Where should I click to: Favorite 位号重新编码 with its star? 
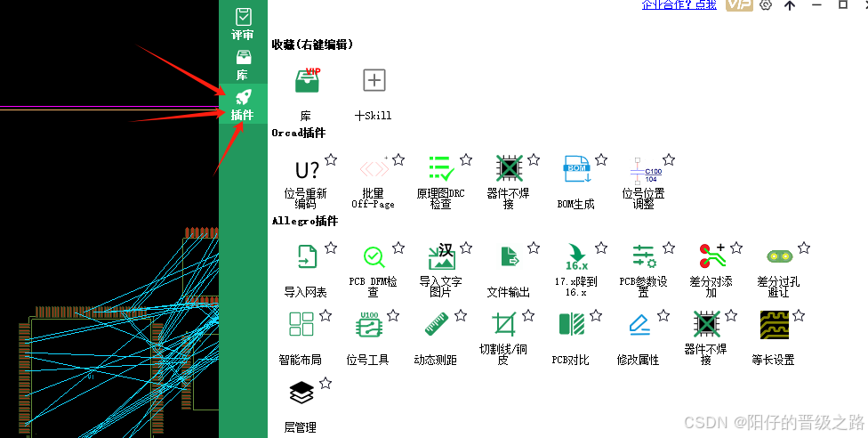(x=331, y=159)
